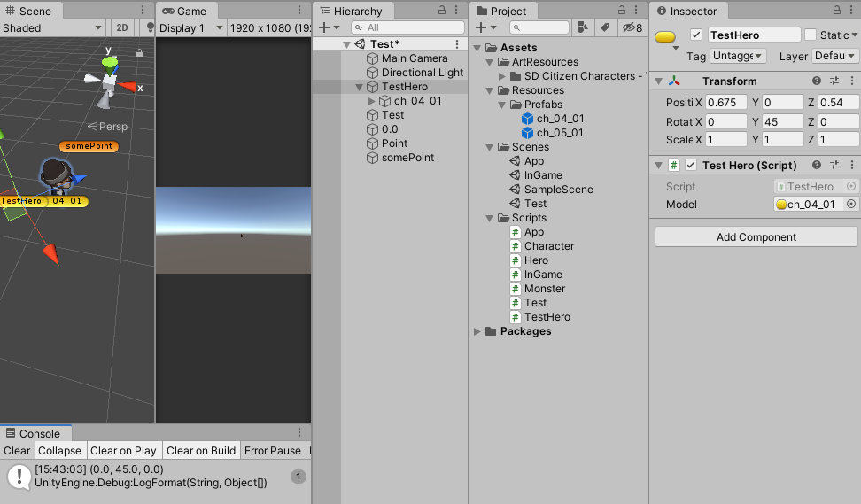Toggle TestHero active checkbox
Screen dimensions: 861x504
pos(696,35)
